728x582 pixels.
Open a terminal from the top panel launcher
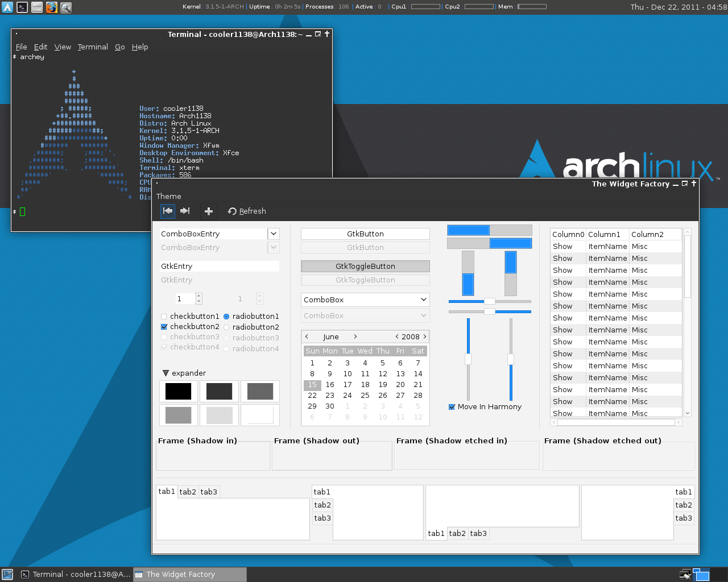coord(21,7)
